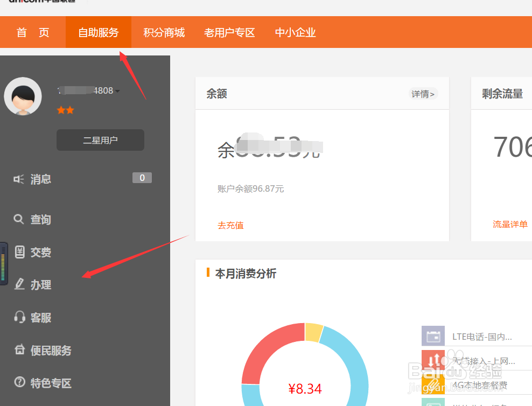
Task: Open the 消息 sidebar item
Action: point(41,179)
